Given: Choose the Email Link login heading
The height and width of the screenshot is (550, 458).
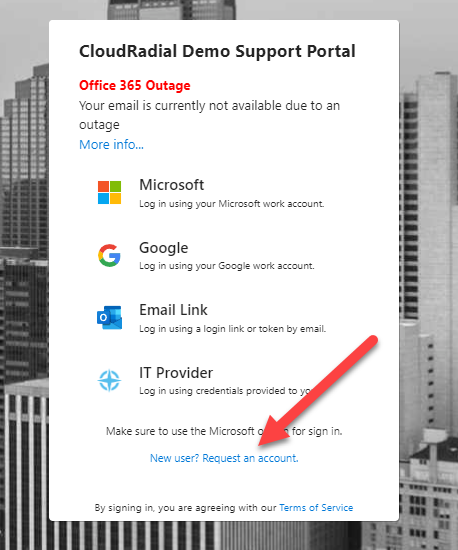Looking at the screenshot, I should tap(173, 310).
